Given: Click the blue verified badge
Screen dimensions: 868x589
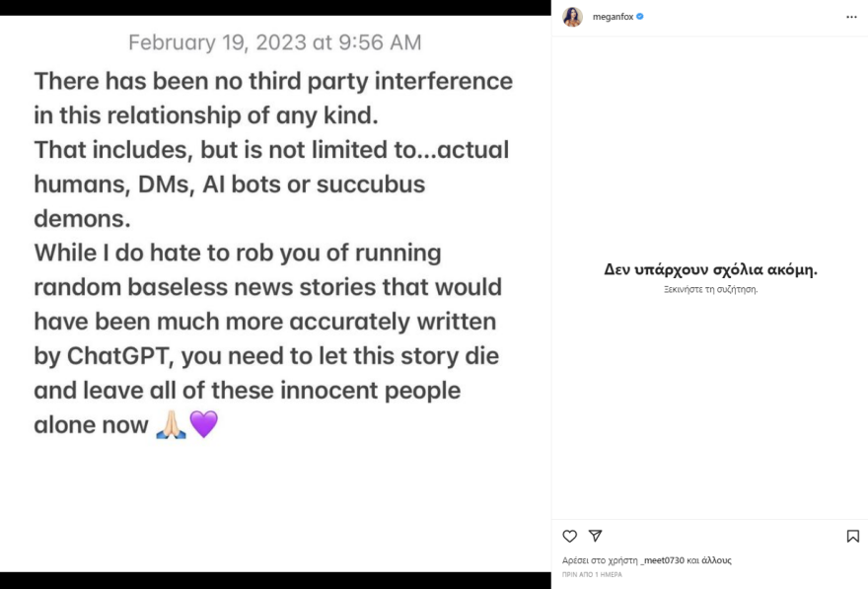Looking at the screenshot, I should pos(640,17).
